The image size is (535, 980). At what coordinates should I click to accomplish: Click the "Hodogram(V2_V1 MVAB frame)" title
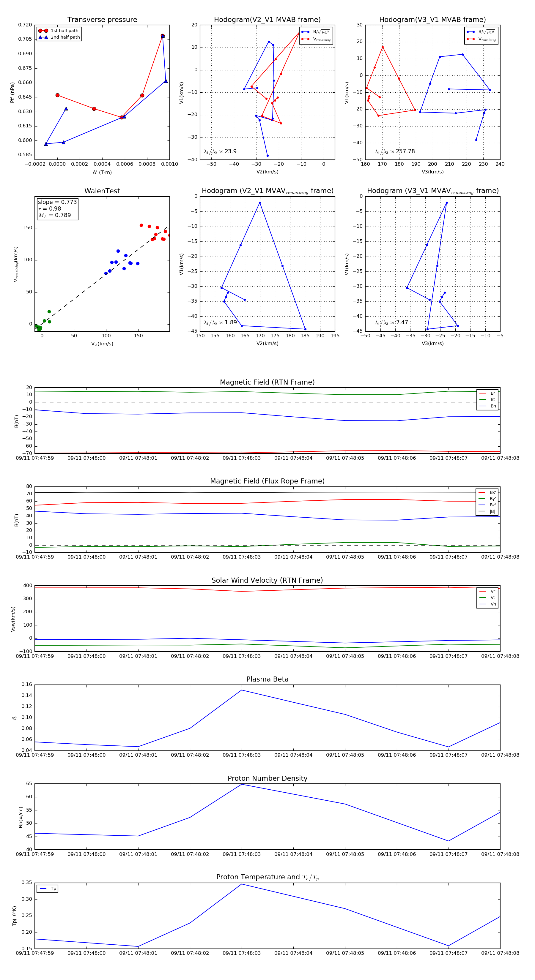(267, 20)
